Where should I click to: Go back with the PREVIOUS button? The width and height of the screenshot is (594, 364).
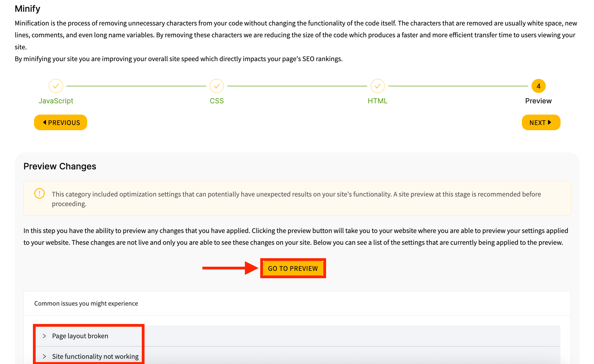(61, 123)
